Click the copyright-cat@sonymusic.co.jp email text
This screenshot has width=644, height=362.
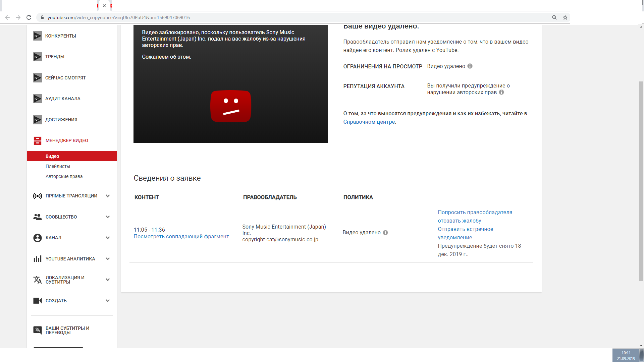[x=280, y=240]
